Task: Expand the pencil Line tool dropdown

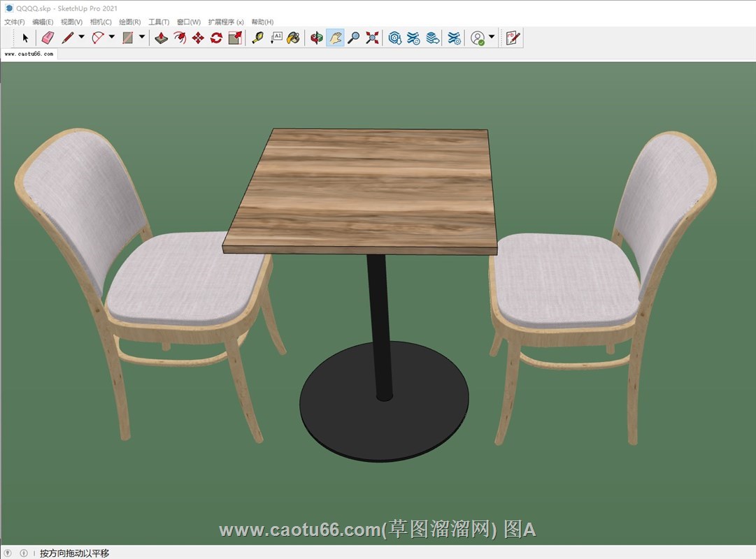Action: point(81,38)
